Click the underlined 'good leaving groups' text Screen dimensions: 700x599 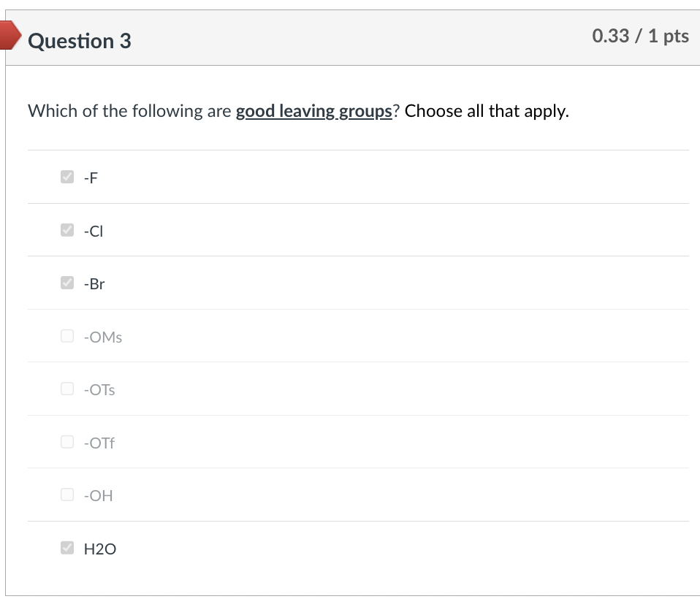click(314, 111)
